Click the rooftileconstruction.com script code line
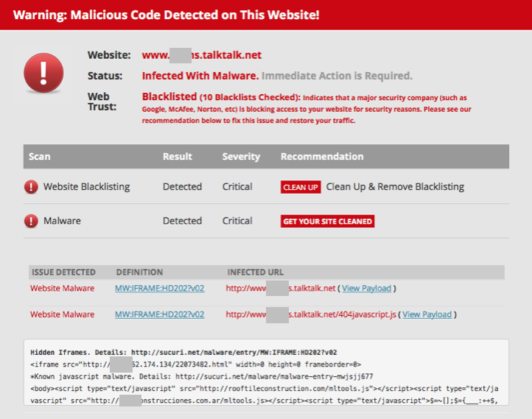This screenshot has height=419, width=532. [x=265, y=389]
